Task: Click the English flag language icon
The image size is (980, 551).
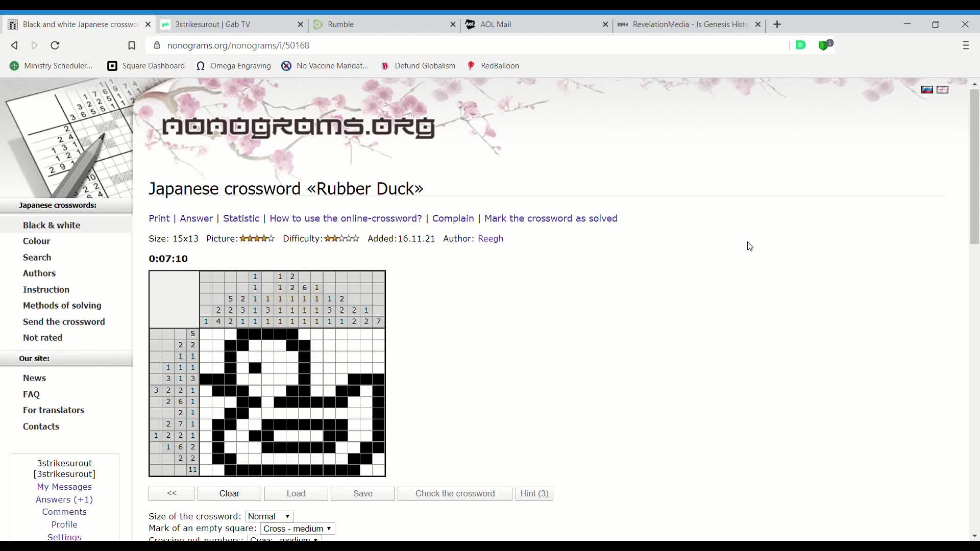Action: pyautogui.click(x=943, y=90)
